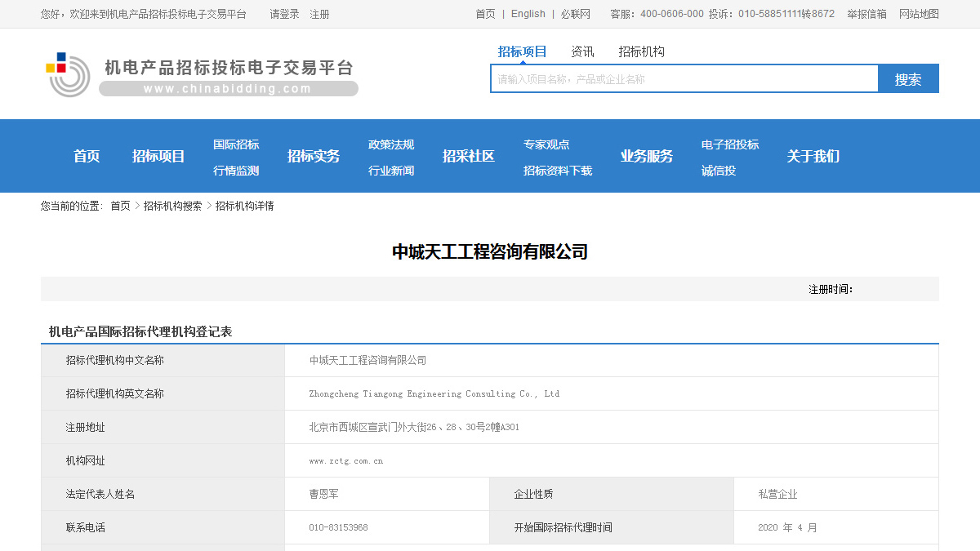Image resolution: width=980 pixels, height=551 pixels.
Task: Navigate to 关于我们 in main navigation
Action: [x=813, y=156]
